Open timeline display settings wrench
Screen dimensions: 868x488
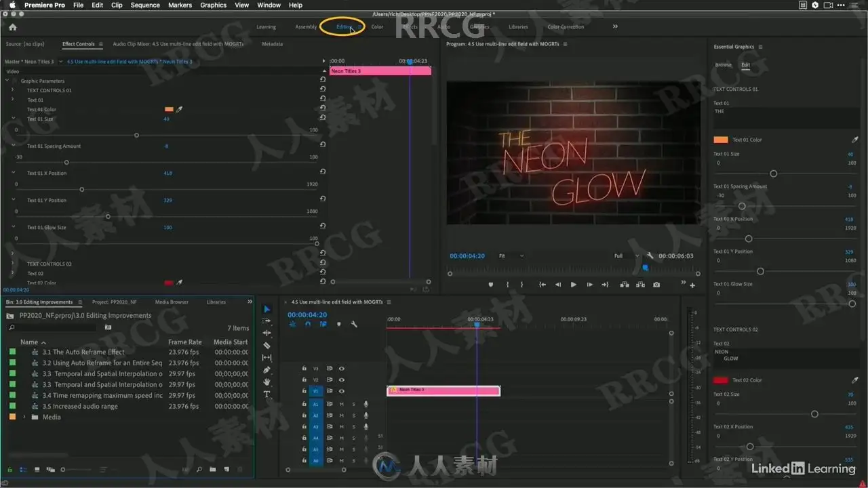(x=354, y=324)
